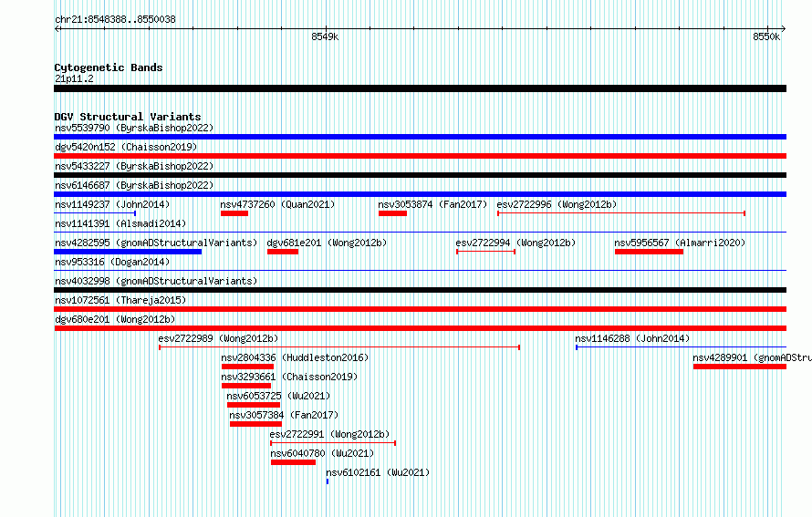The image size is (812, 517).
Task: Click the red bar under dgv681e201
Action: point(283,252)
